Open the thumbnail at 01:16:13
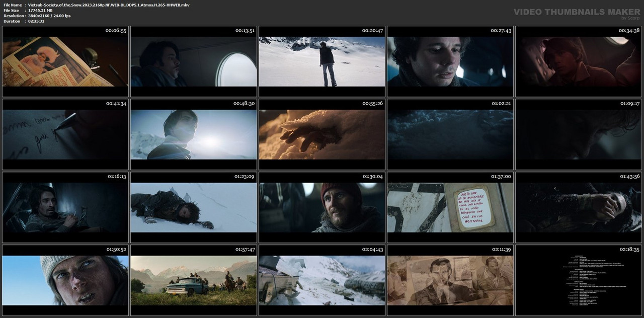This screenshot has height=318, width=644. pos(65,207)
